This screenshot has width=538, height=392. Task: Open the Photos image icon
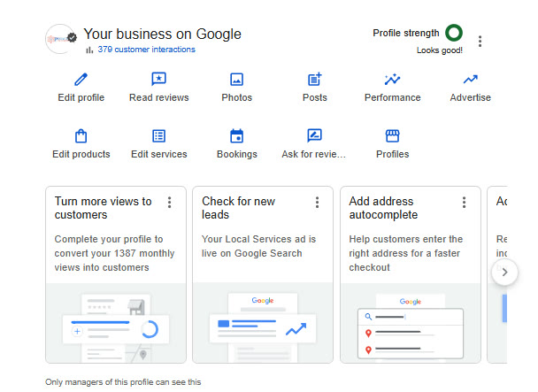point(237,80)
